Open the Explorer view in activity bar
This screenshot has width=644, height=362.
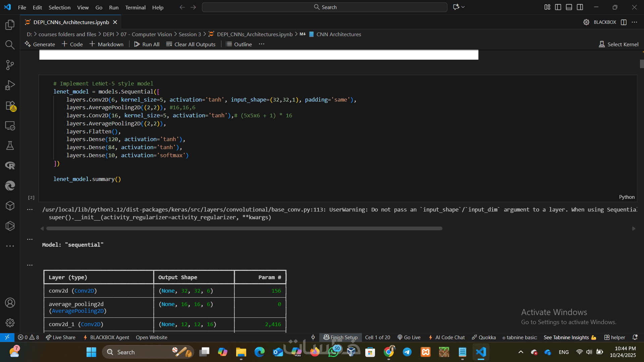(x=10, y=25)
